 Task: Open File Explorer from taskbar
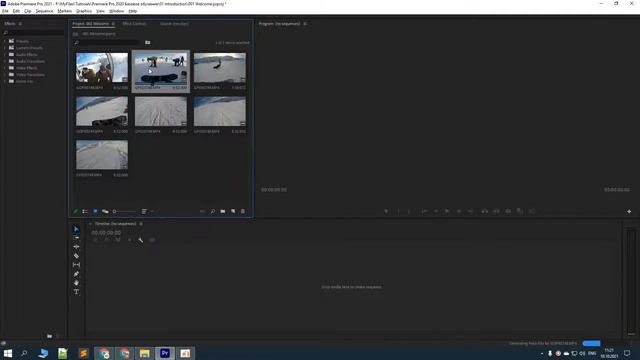pos(144,353)
